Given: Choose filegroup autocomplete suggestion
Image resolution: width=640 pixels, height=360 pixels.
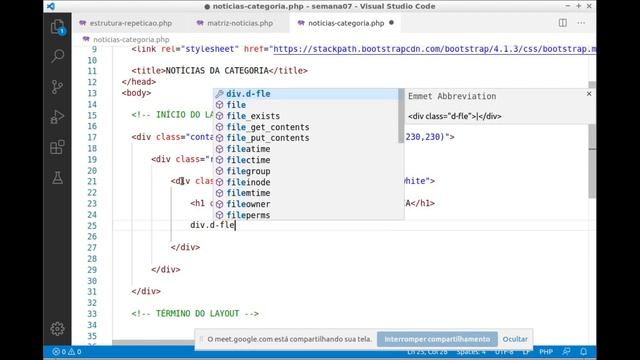Looking at the screenshot, I should coord(306,171).
